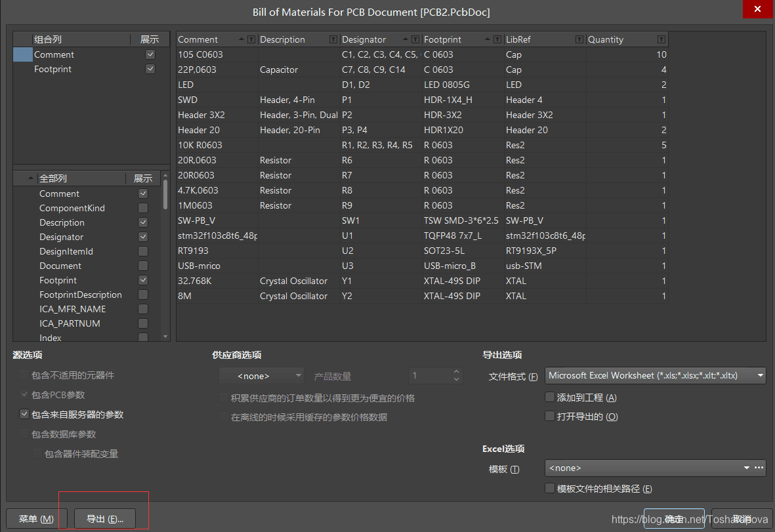Viewport: 775px width, 532px height.
Task: Sort by the Description column header
Action: (282, 39)
